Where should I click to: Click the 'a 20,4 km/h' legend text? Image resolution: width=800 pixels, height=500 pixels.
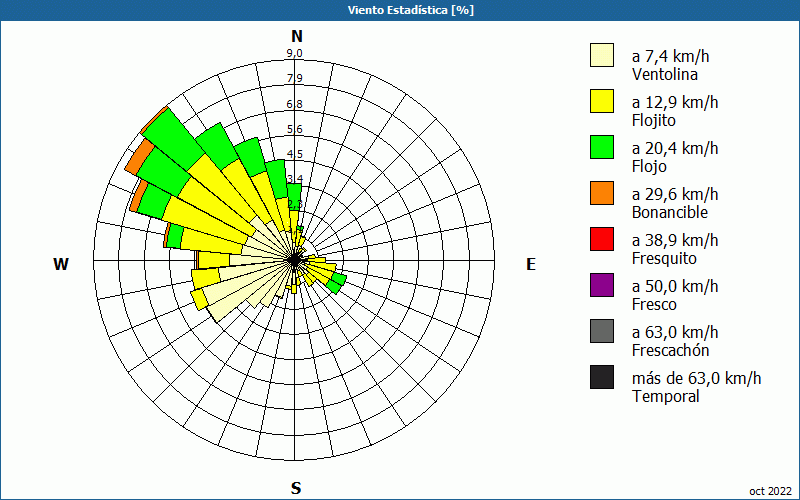[675, 148]
